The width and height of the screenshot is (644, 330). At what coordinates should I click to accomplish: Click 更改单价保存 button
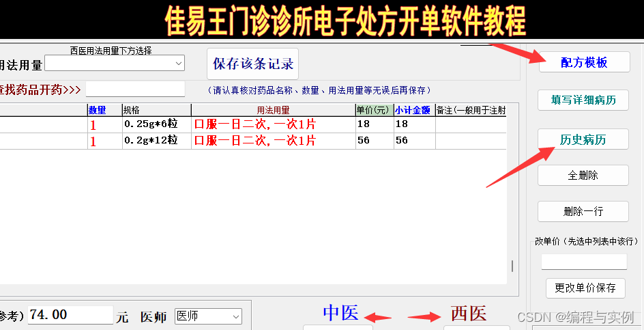click(585, 288)
